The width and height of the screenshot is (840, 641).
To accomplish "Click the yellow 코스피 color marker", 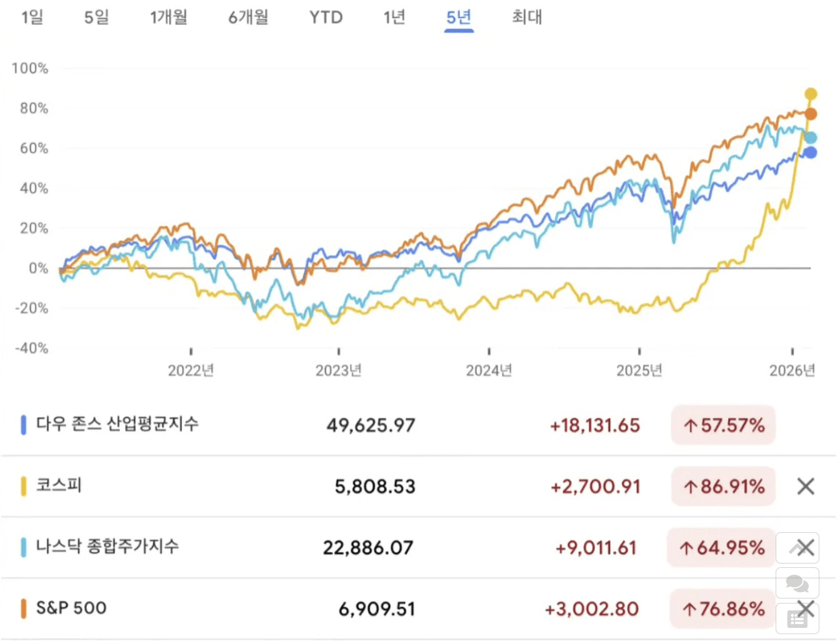I will [x=23, y=485].
